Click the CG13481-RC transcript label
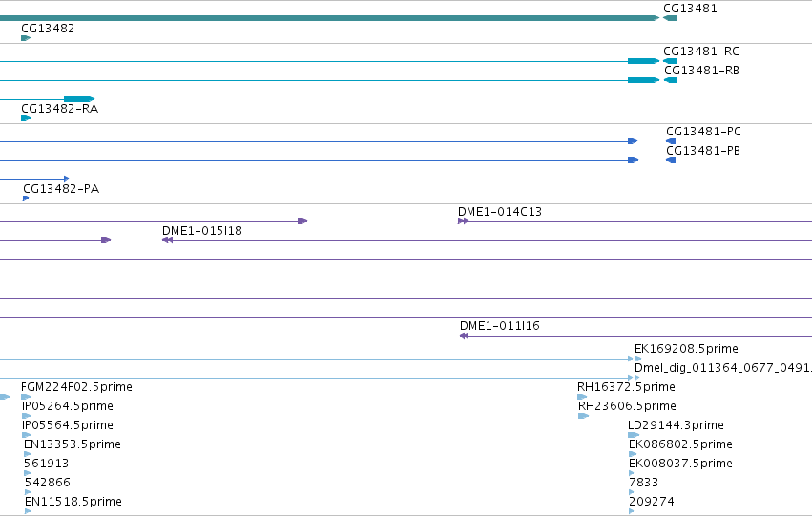The image size is (812, 516). 701,52
